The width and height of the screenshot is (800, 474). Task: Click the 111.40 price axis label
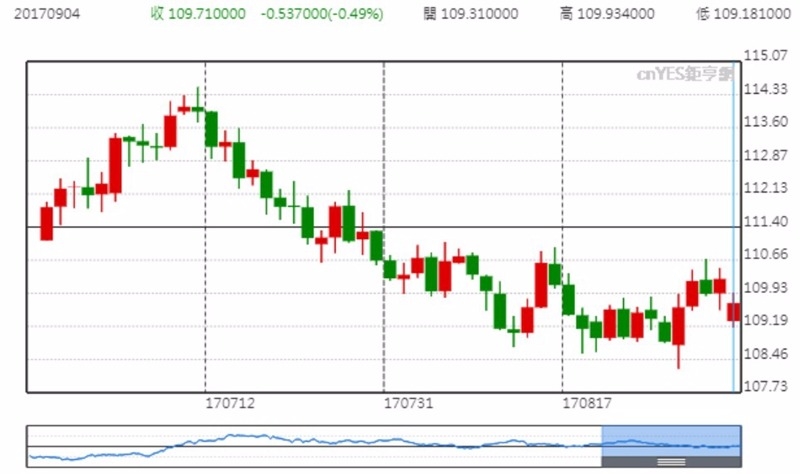point(765,221)
